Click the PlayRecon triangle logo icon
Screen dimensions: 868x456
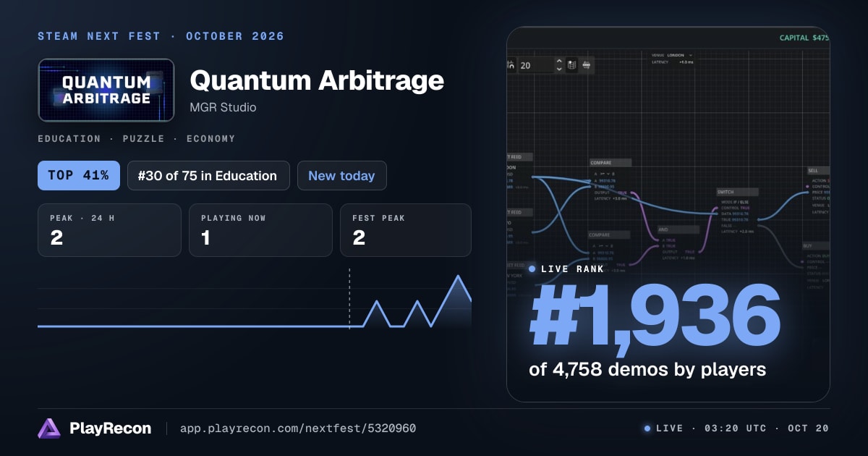pyautogui.click(x=49, y=428)
